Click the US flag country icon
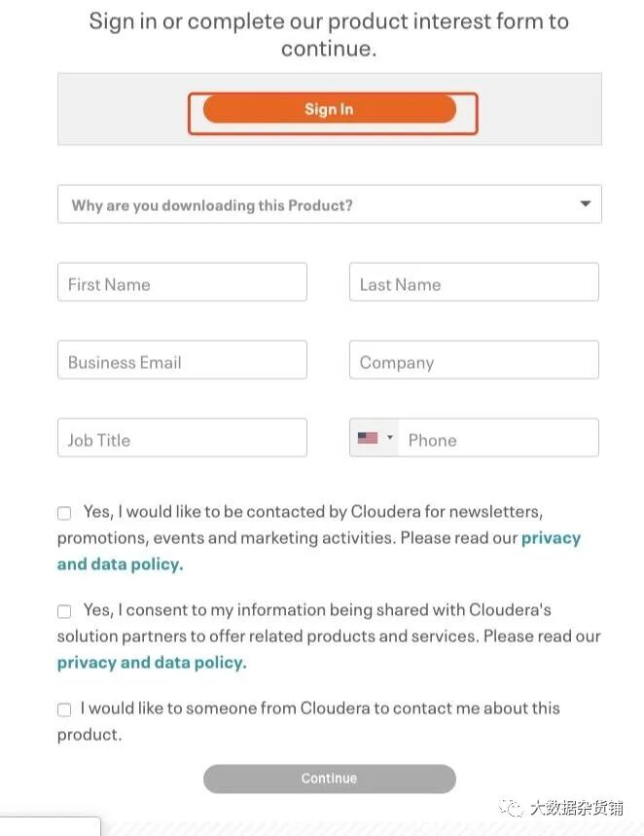This screenshot has width=644, height=836. pyautogui.click(x=367, y=438)
